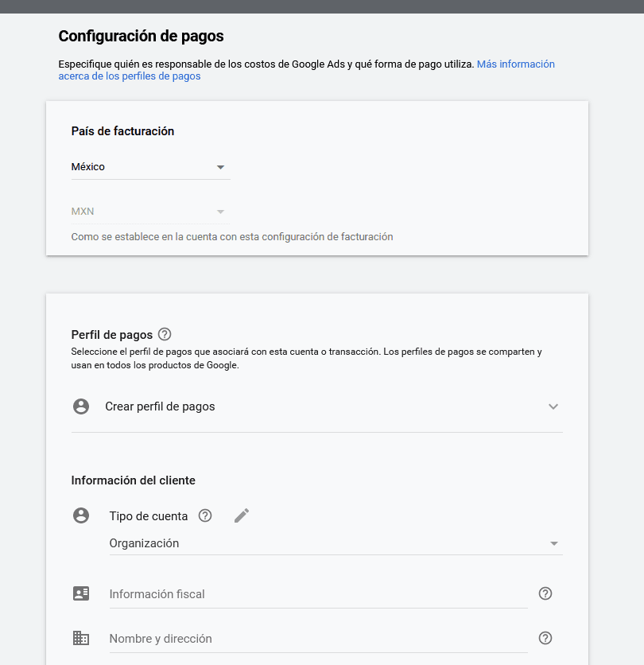The width and height of the screenshot is (644, 665).
Task: Click the greyed arrow next to MXN
Action: (221, 212)
